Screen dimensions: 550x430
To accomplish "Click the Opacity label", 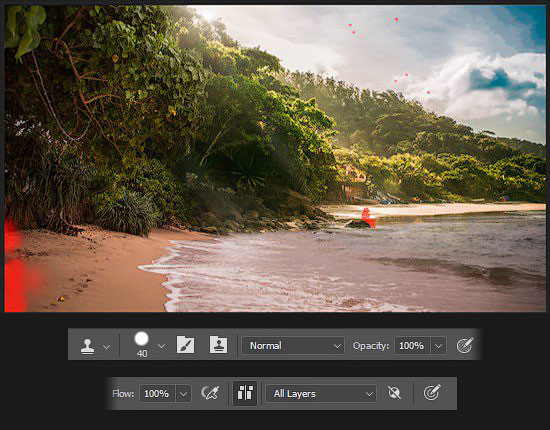I will click(371, 346).
